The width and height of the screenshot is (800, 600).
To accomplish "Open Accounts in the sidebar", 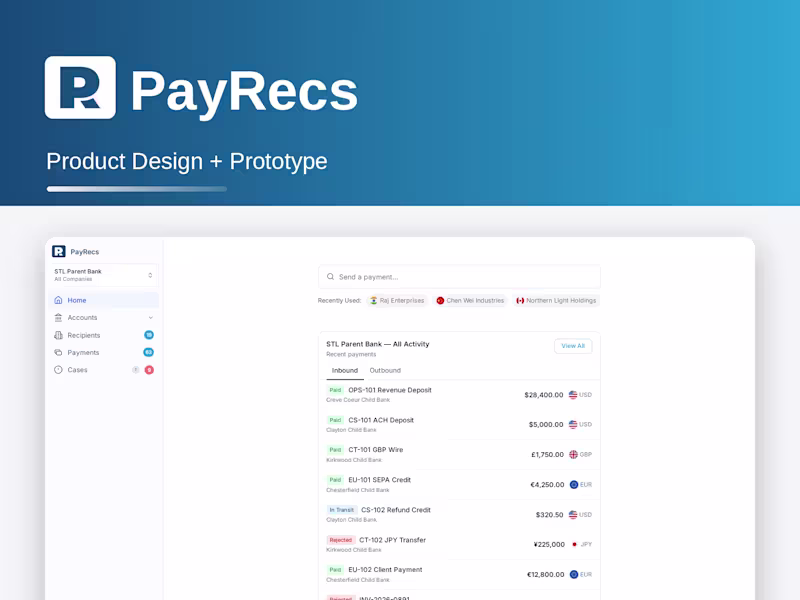I will coord(104,317).
